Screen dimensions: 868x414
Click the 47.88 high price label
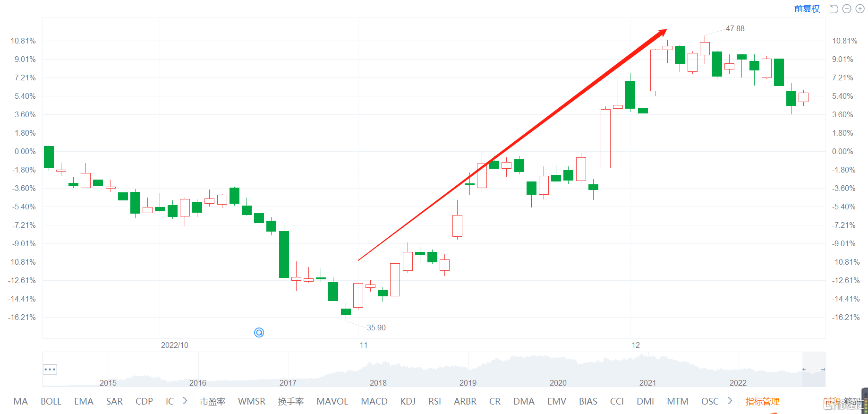pos(735,29)
